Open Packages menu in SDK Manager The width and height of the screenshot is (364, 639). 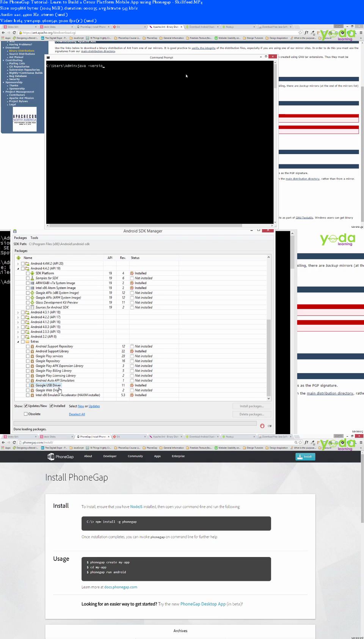(20, 238)
